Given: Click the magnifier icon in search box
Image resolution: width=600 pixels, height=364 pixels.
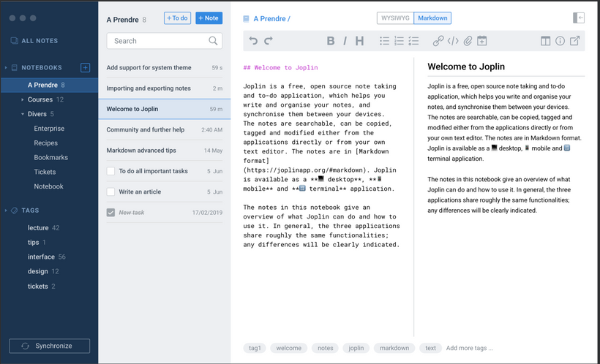Looking at the screenshot, I should (x=213, y=40).
